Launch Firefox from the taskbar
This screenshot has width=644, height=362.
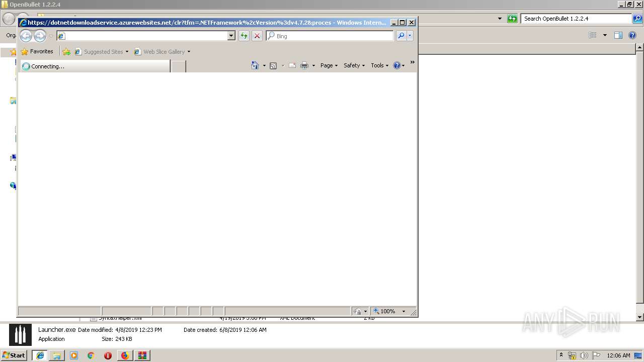pyautogui.click(x=125, y=355)
